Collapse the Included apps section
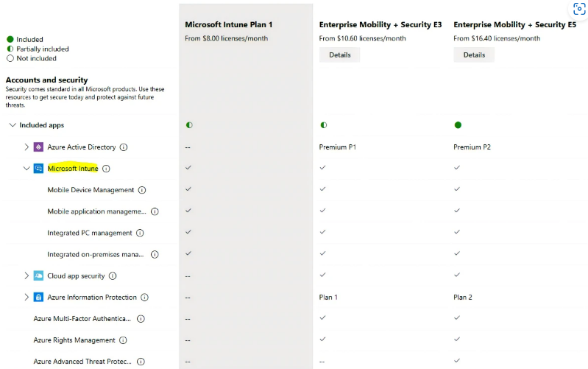 [13, 125]
